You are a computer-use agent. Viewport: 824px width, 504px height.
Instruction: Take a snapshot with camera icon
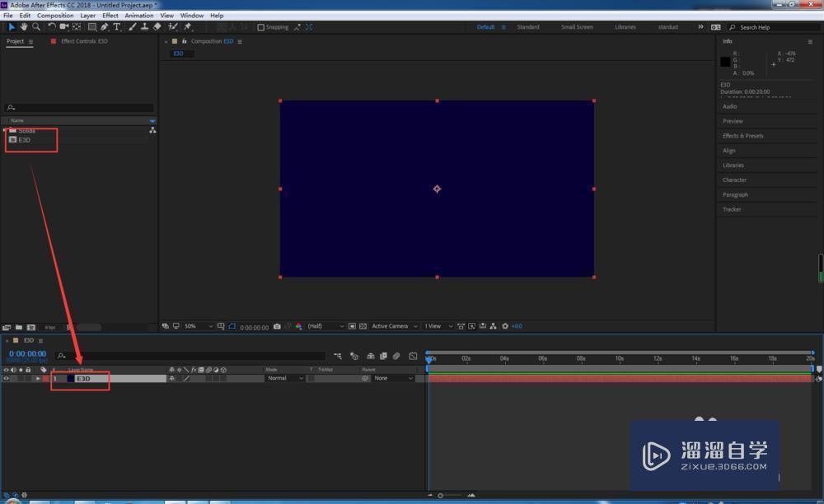tap(277, 326)
